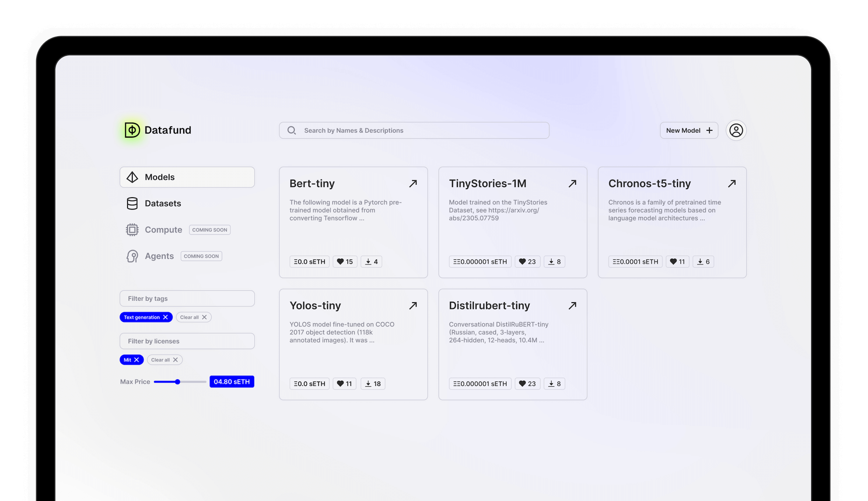
Task: Select the Agents head icon
Action: tap(132, 256)
